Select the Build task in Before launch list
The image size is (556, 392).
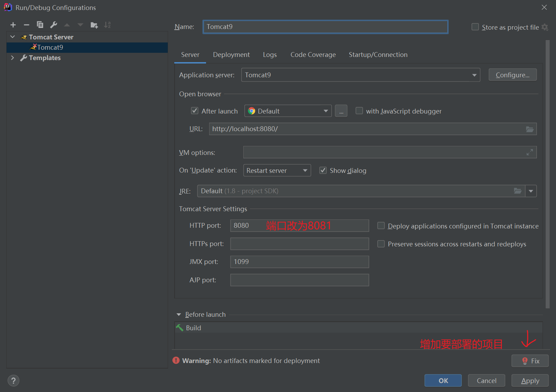click(359, 327)
